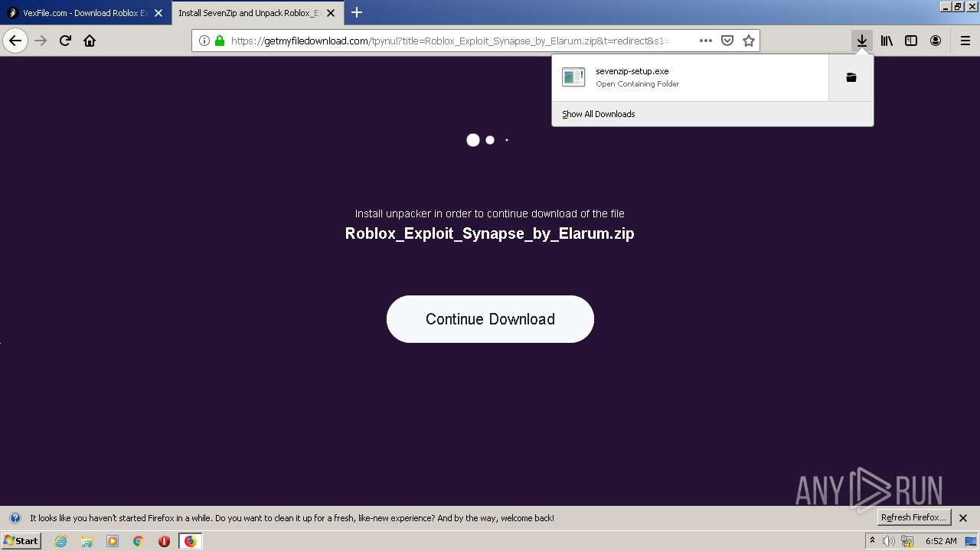Click Roblox_Exploit_Synapse_by_Elarum.zip file name text
980x551 pixels.
tap(490, 233)
